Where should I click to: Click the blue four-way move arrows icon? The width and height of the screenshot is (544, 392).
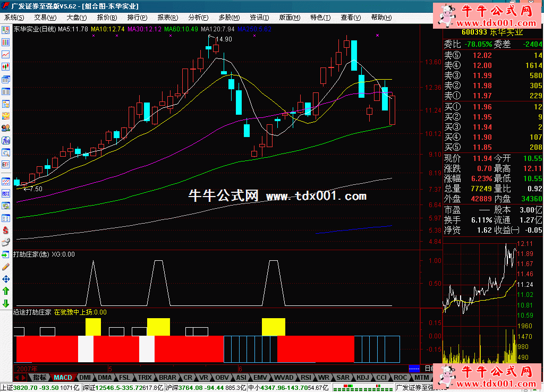[5, 279]
